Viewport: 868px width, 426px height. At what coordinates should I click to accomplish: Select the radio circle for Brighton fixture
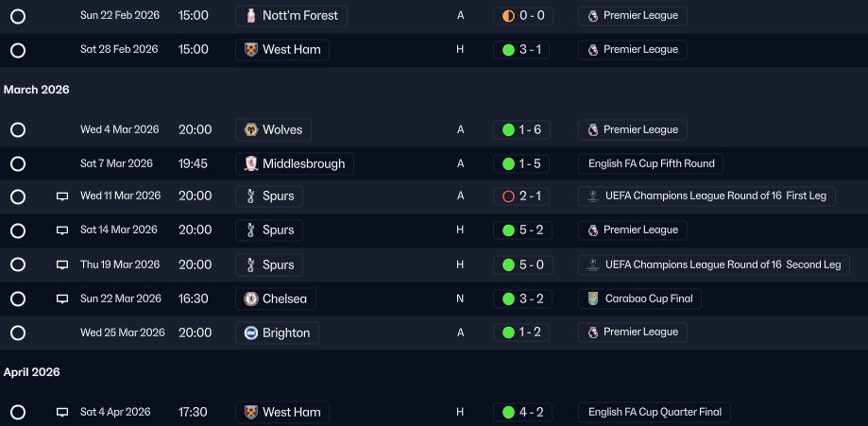[x=18, y=332]
